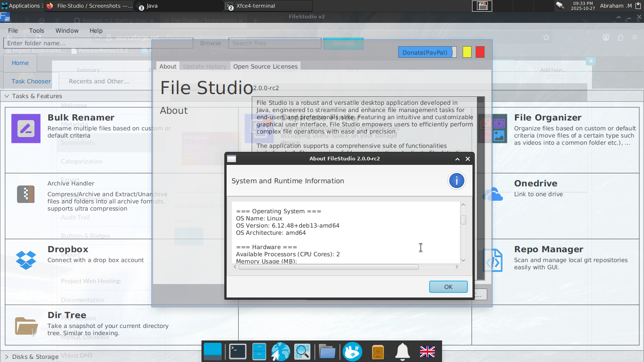Click the File Organizer media icon
The image size is (644, 362).
(493, 129)
